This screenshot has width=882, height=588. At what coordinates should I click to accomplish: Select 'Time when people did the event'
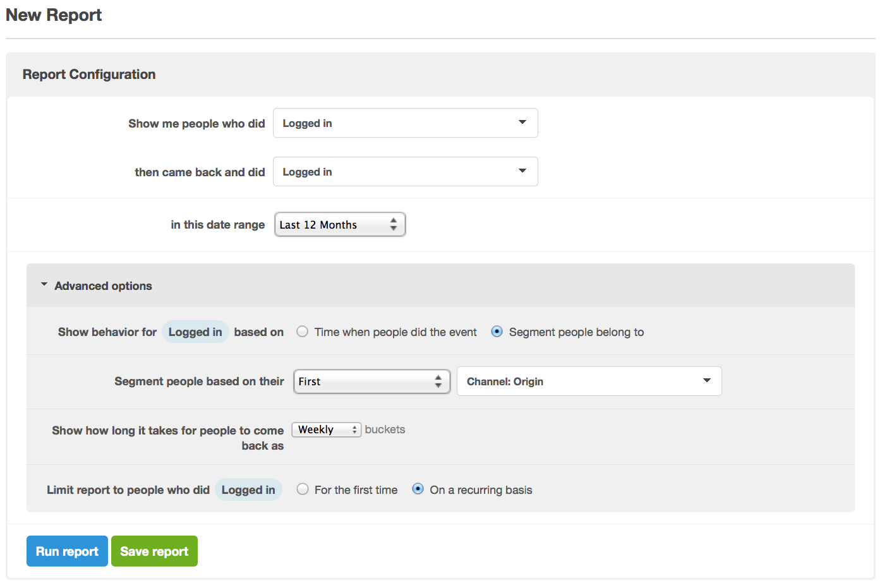click(x=303, y=332)
